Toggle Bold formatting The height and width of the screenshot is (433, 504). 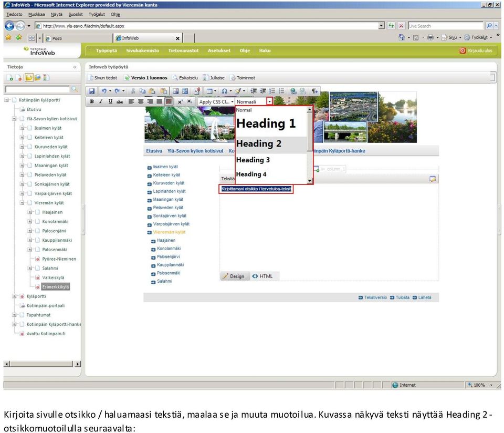coord(92,101)
